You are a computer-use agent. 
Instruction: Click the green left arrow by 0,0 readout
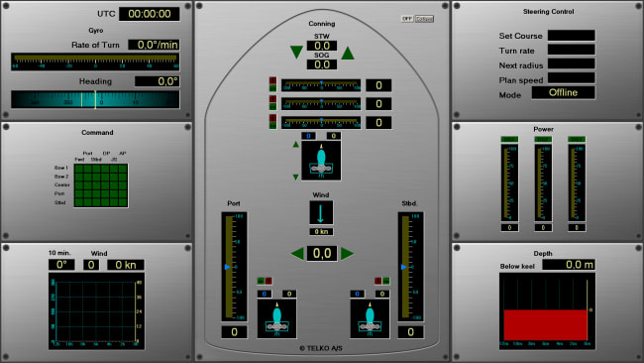coord(297,253)
